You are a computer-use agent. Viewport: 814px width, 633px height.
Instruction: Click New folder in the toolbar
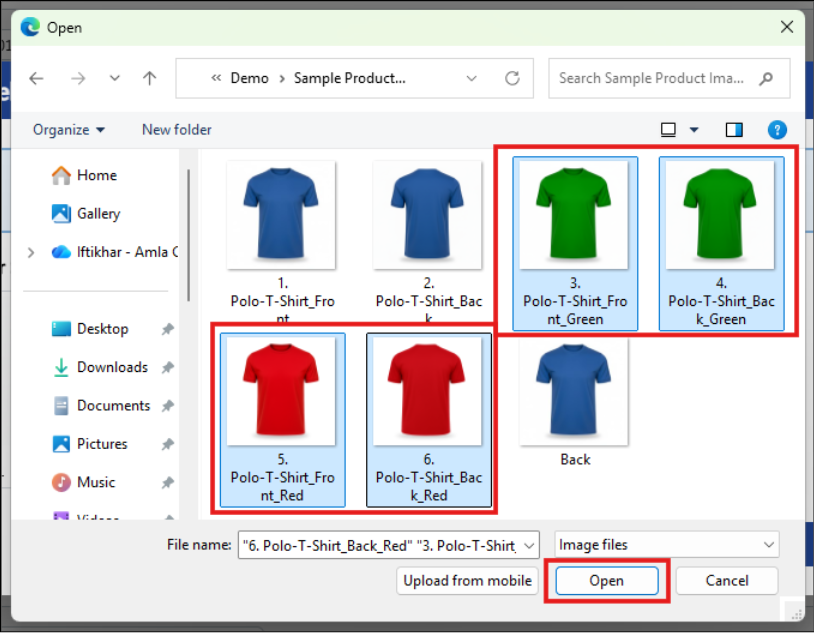(x=177, y=130)
